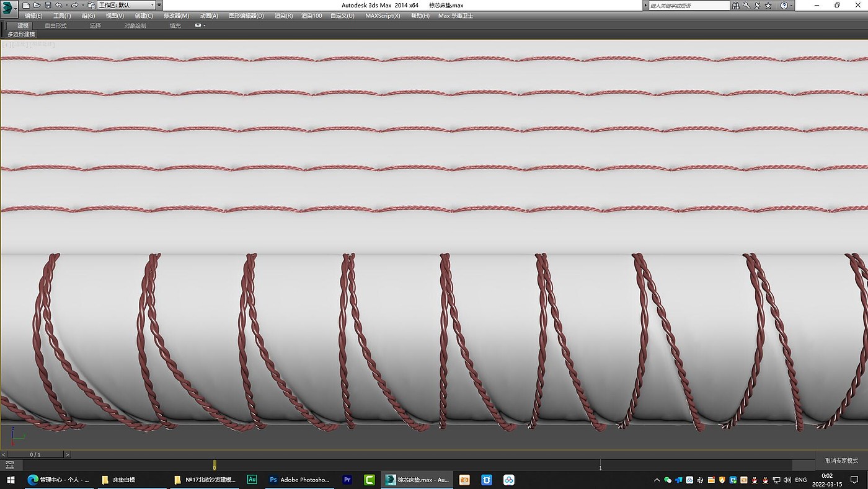This screenshot has height=489, width=868.
Task: Click the New Scene icon
Action: (26, 6)
